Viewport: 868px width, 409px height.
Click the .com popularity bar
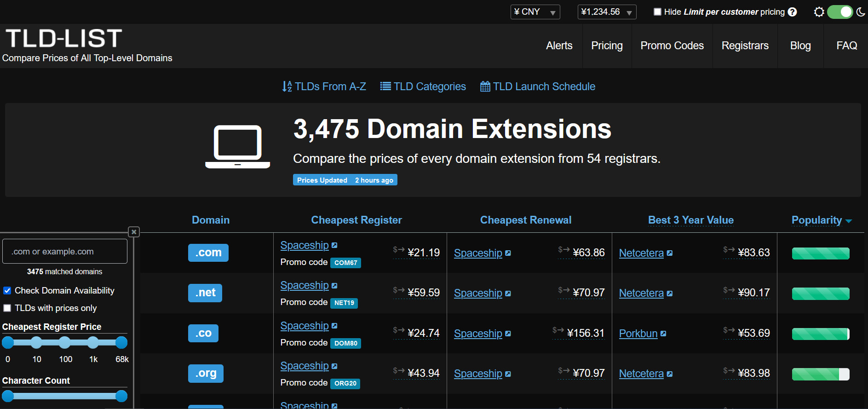pos(821,253)
